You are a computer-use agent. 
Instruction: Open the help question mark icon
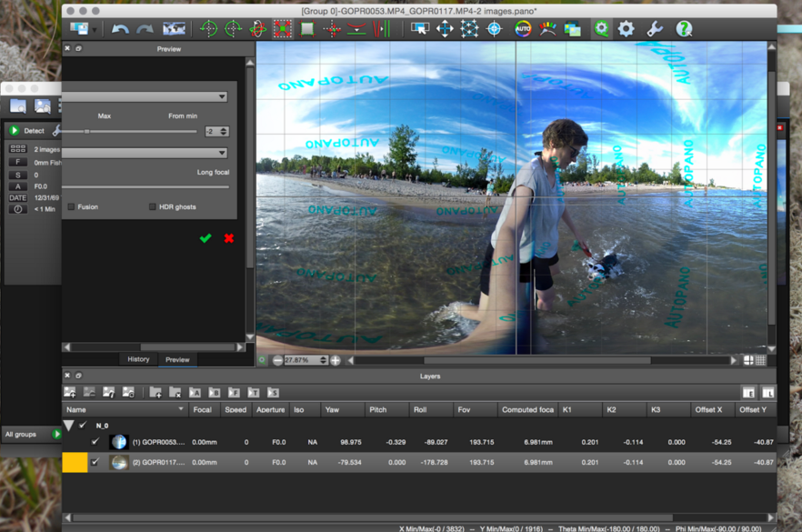click(684, 29)
